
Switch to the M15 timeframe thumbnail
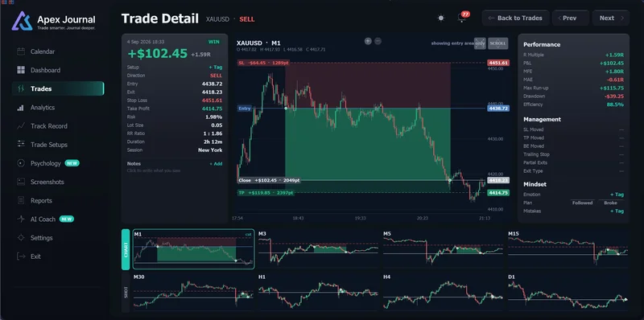tap(568, 249)
